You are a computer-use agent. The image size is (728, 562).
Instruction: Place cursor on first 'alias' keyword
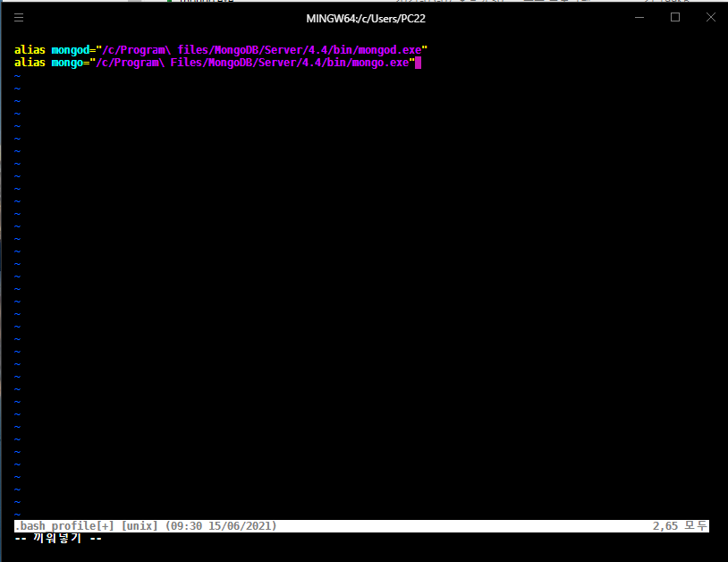(30, 50)
